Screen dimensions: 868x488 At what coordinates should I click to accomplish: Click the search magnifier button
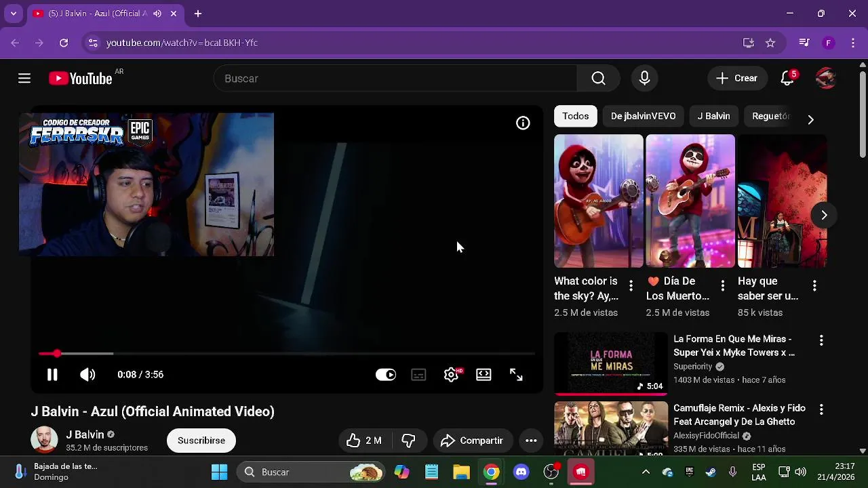click(598, 79)
